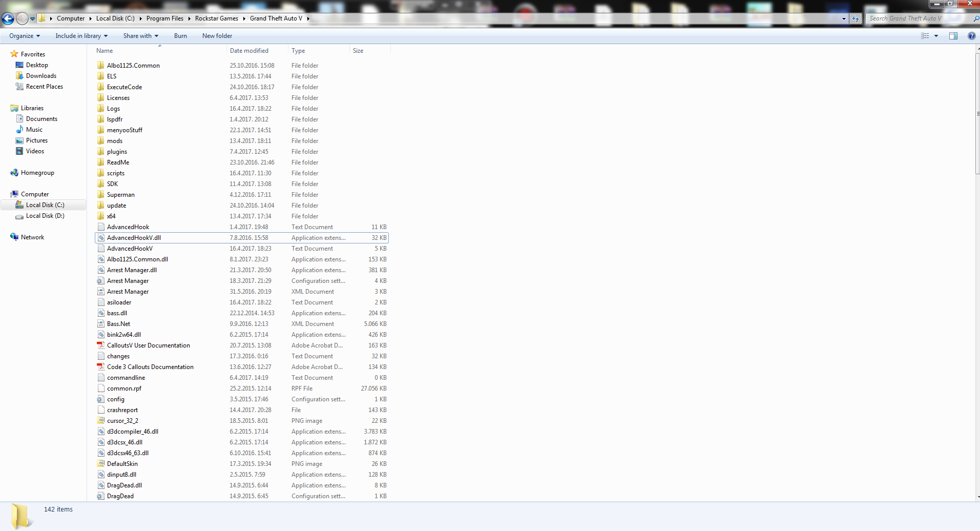Click the Albo1125.Common folder icon
980x531 pixels.
(101, 65)
